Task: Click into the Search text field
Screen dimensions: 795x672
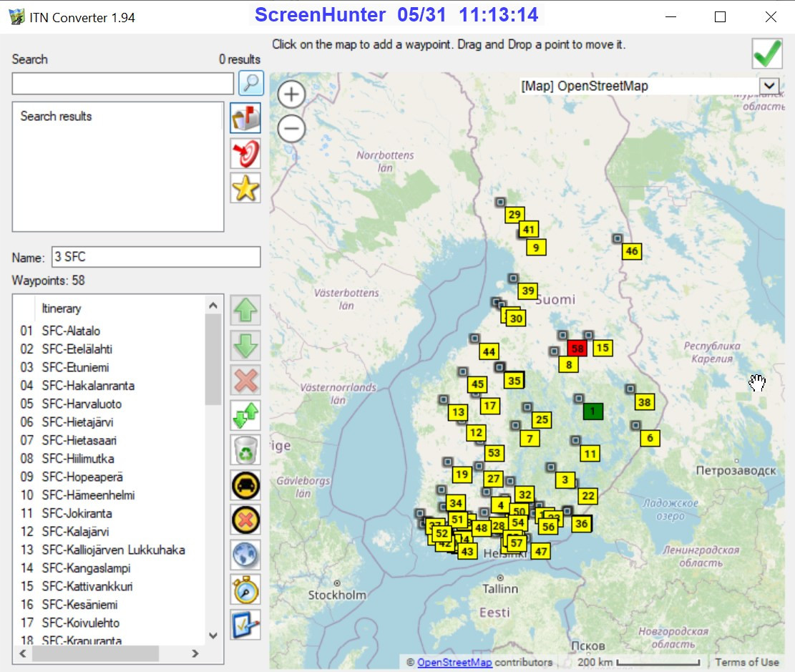Action: (x=122, y=84)
